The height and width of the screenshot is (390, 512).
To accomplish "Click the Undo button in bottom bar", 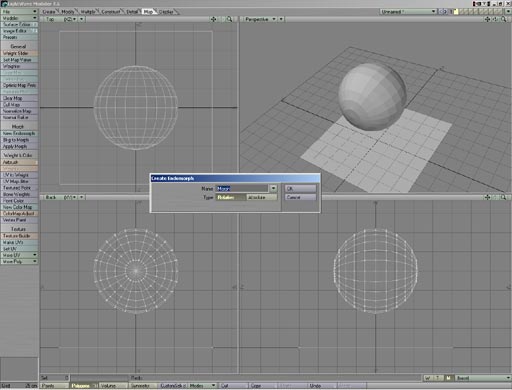I will 321,386.
